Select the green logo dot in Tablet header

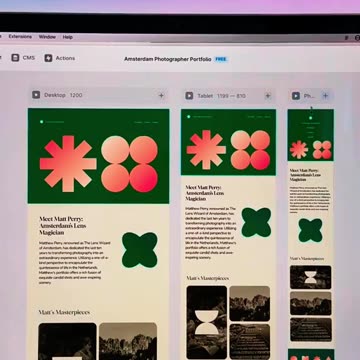point(189,117)
